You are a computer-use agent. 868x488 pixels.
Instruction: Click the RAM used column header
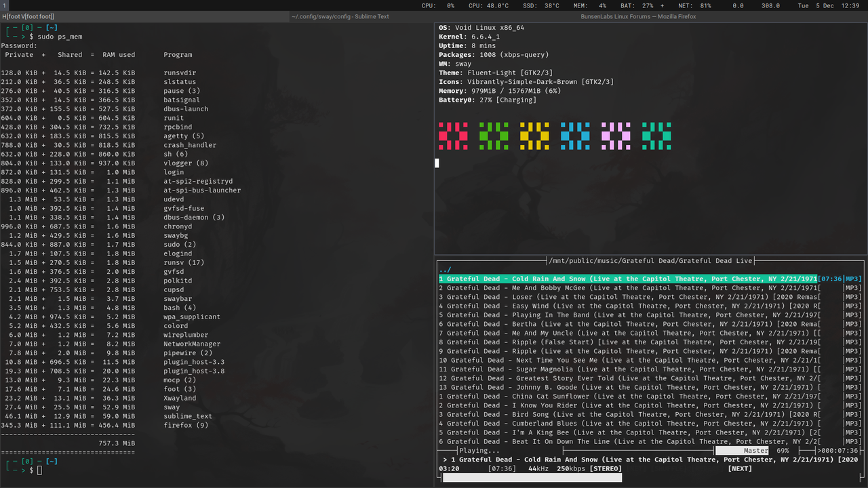coord(119,55)
